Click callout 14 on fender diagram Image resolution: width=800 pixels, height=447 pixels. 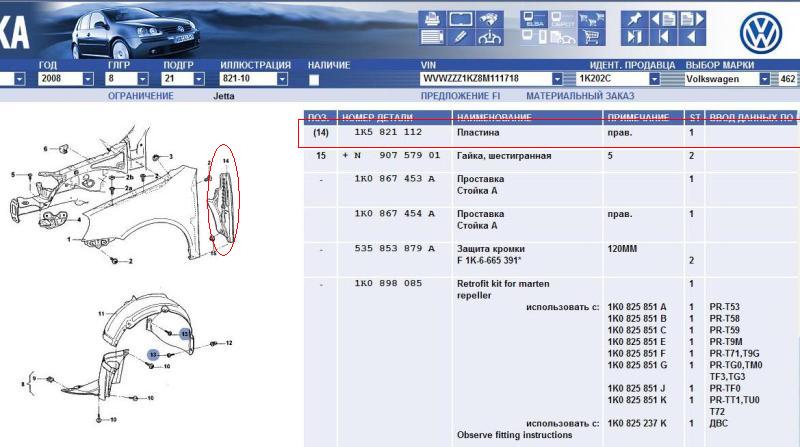coord(226,161)
